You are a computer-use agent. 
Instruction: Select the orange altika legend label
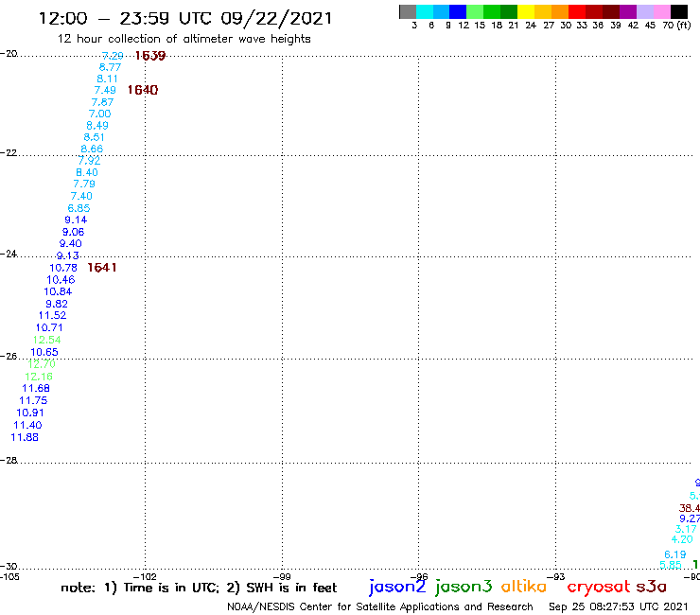coord(524,587)
